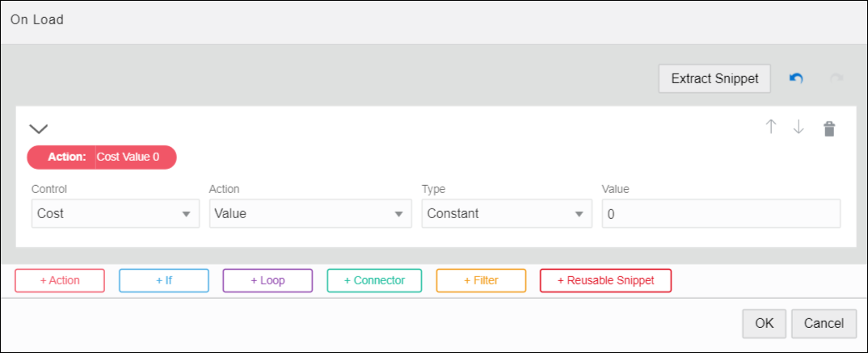Confirm with the OK button

tap(764, 324)
